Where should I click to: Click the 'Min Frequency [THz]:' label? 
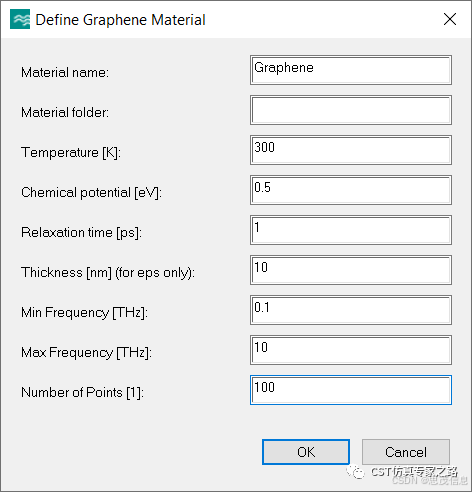(84, 313)
